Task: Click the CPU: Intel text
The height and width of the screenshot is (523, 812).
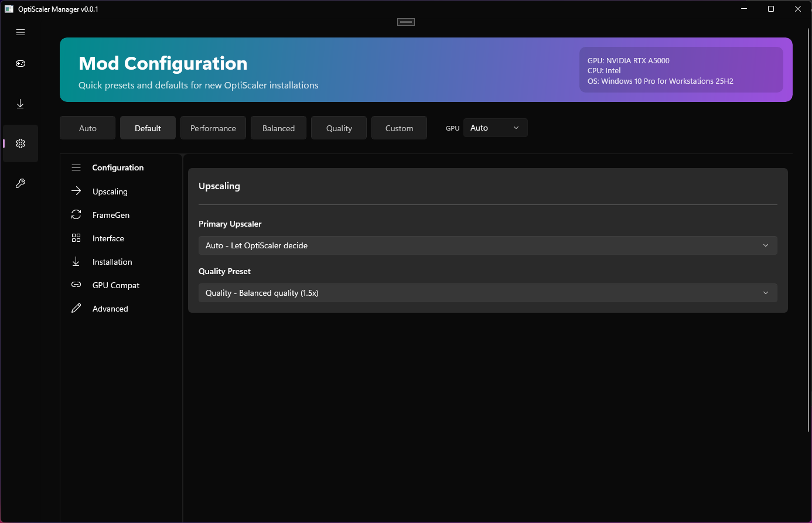Action: click(x=604, y=70)
